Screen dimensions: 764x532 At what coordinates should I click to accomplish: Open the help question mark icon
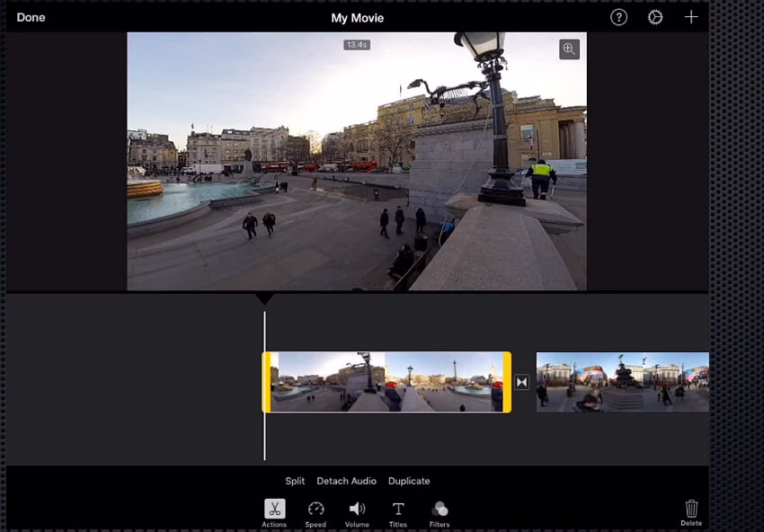click(x=618, y=18)
